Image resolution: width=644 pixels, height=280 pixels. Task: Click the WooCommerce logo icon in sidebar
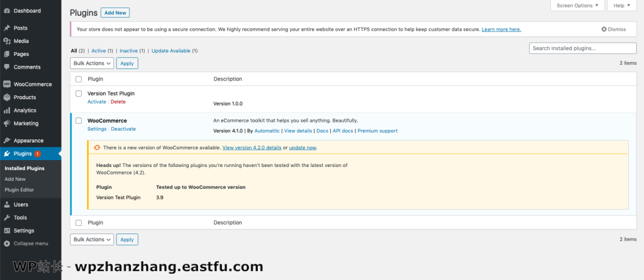click(x=6, y=85)
